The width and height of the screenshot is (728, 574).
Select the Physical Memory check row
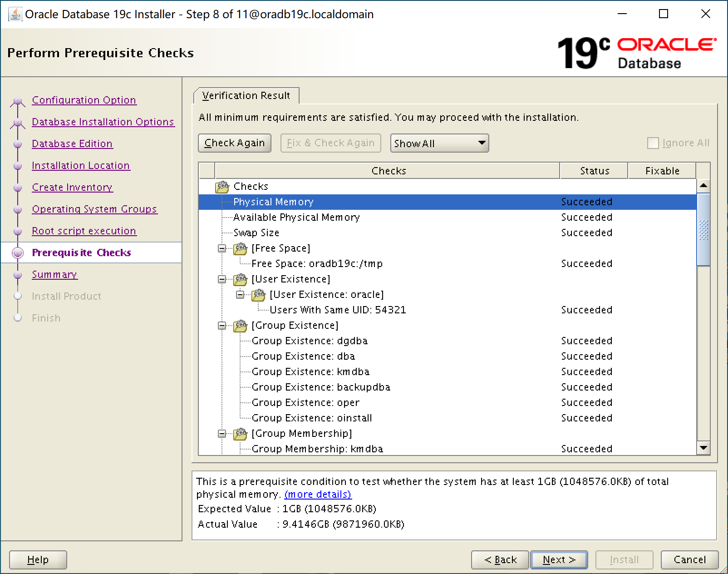click(x=448, y=202)
